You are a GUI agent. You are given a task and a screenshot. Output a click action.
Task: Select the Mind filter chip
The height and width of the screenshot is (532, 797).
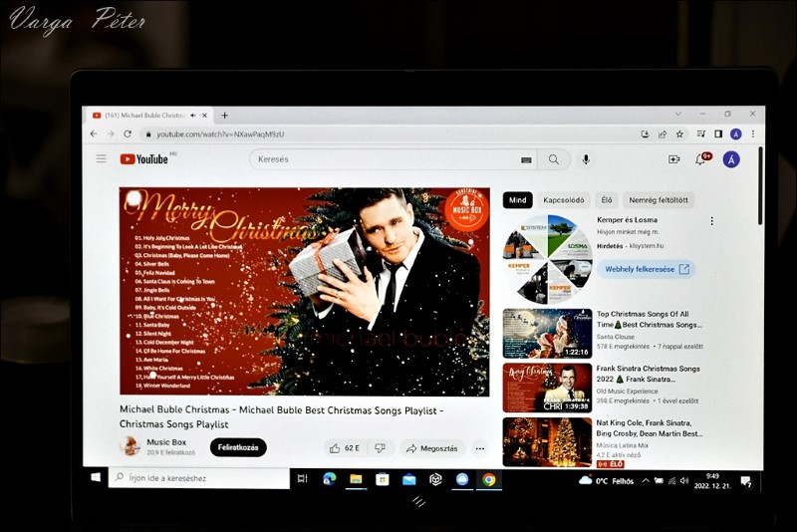(x=517, y=200)
